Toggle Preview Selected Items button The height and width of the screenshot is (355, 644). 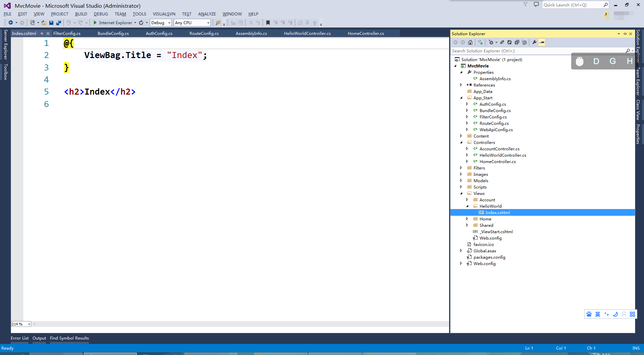click(542, 42)
